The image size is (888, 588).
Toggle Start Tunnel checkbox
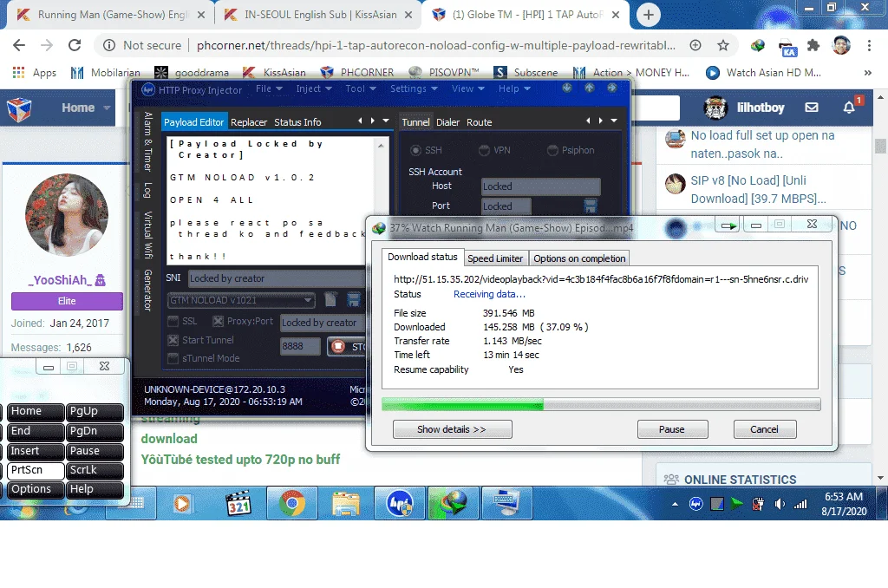[173, 340]
